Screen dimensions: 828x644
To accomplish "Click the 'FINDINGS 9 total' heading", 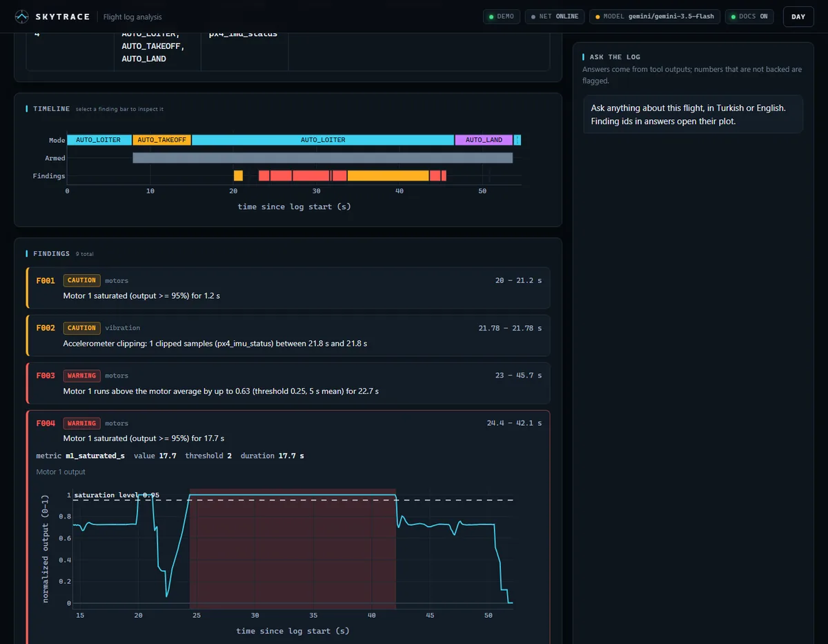I will pyautogui.click(x=63, y=254).
